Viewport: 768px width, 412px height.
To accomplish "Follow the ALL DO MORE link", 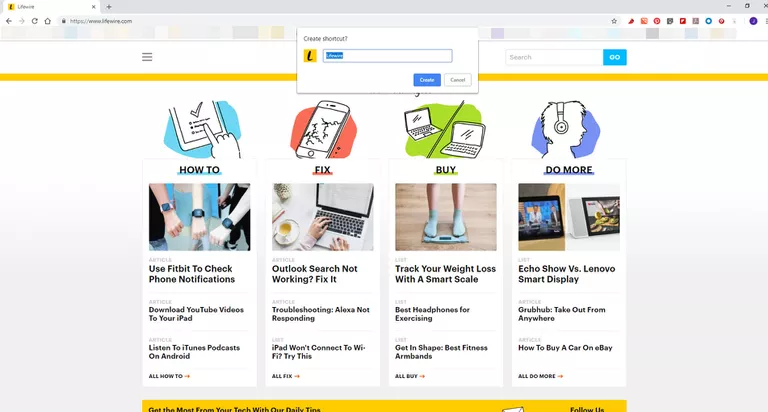I will (x=541, y=376).
